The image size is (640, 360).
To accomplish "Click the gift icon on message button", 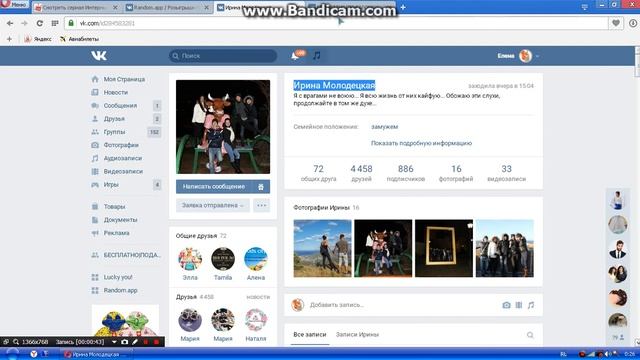I will click(x=261, y=187).
